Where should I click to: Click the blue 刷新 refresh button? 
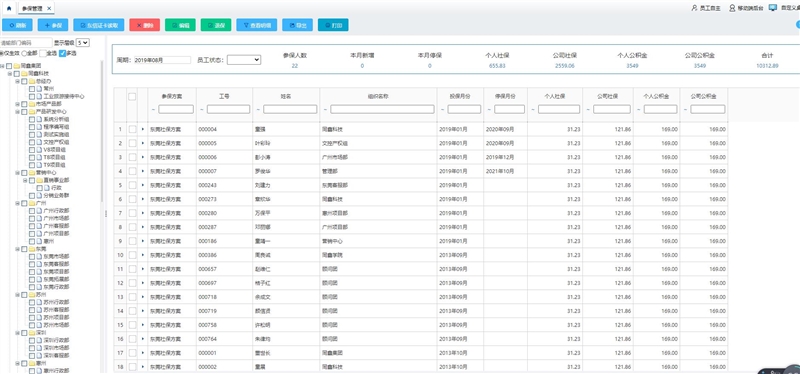point(17,25)
